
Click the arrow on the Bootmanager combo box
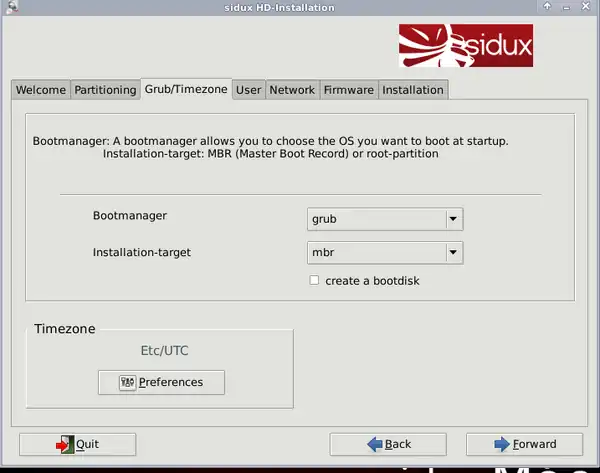(x=452, y=218)
